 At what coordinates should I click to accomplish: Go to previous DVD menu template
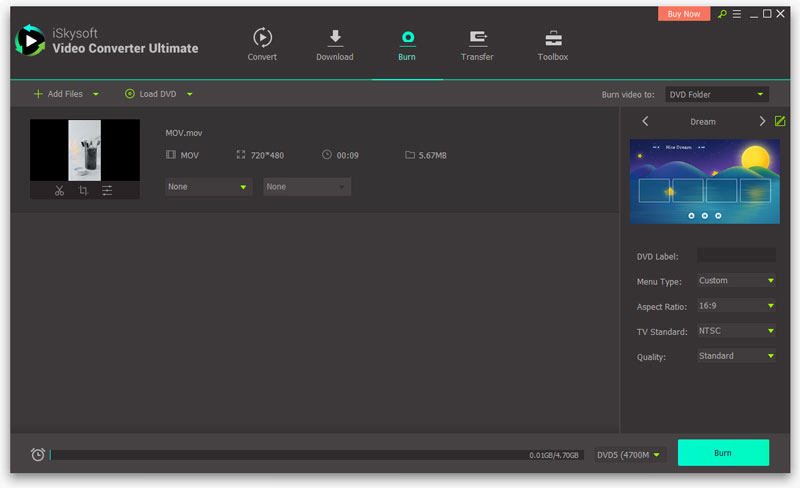coord(645,121)
